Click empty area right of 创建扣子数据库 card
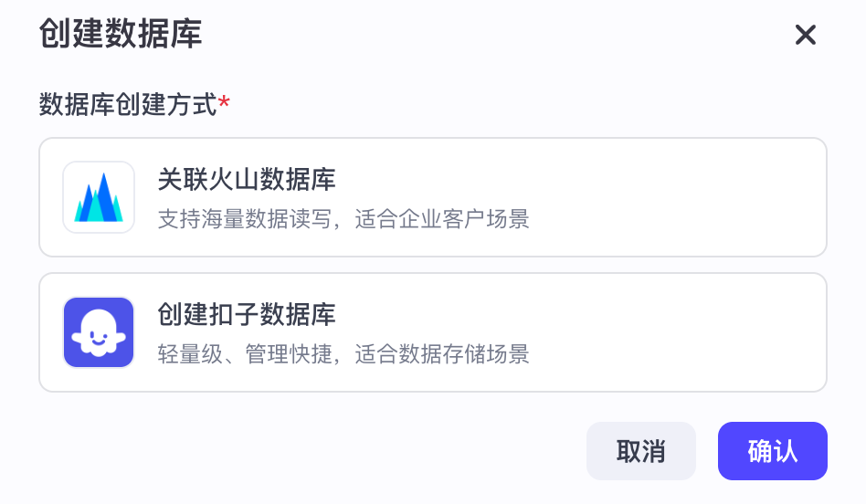Image resolution: width=866 pixels, height=504 pixels. 694,332
